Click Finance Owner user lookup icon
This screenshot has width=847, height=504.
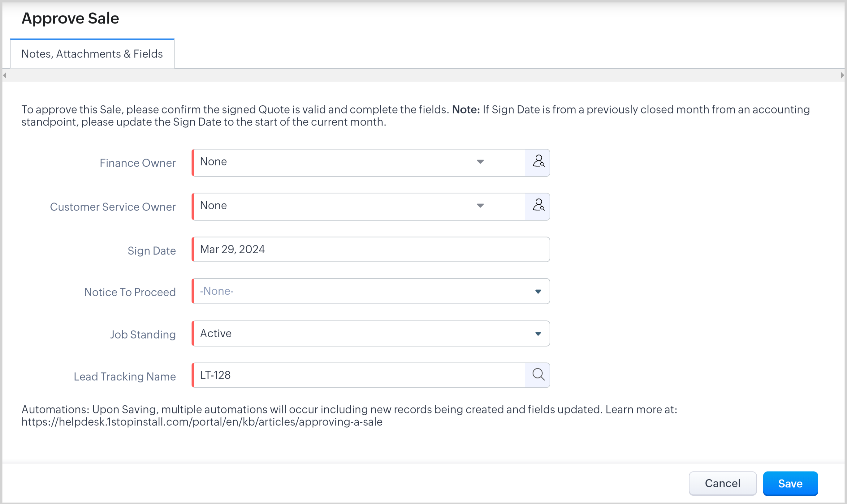click(x=538, y=162)
